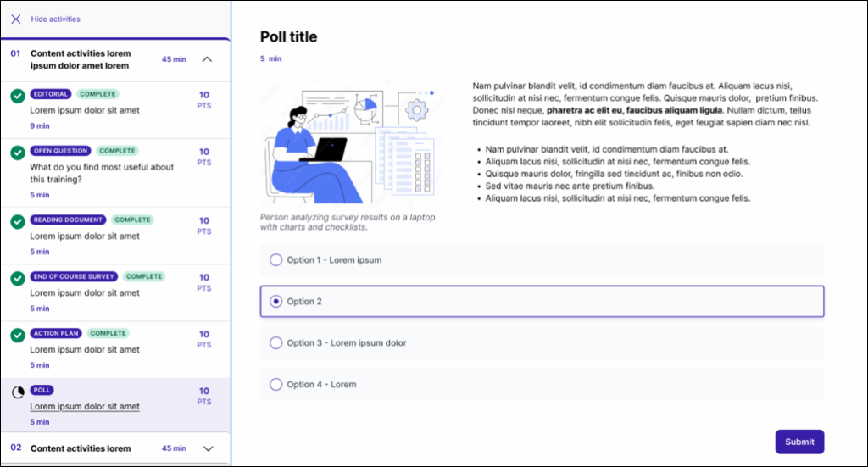Click the green checkmark on the Action Plan activity
Image resolution: width=868 pixels, height=467 pixels.
(17, 335)
